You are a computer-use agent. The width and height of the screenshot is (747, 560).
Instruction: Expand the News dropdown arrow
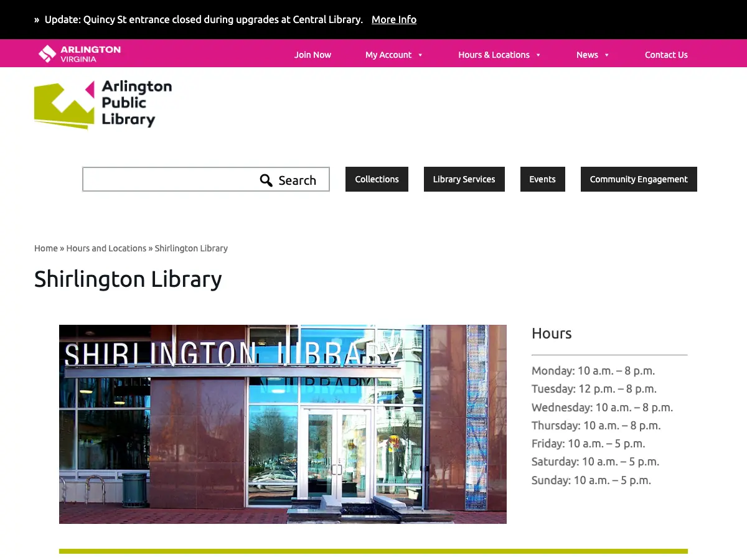pyautogui.click(x=607, y=55)
